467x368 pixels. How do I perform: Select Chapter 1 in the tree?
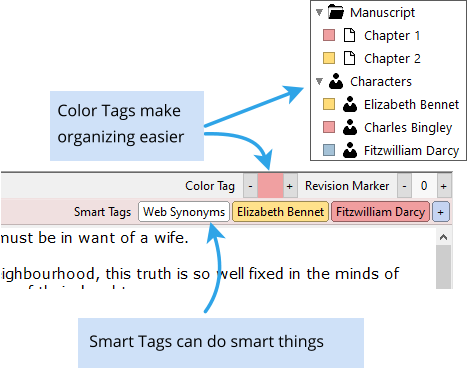(x=392, y=35)
